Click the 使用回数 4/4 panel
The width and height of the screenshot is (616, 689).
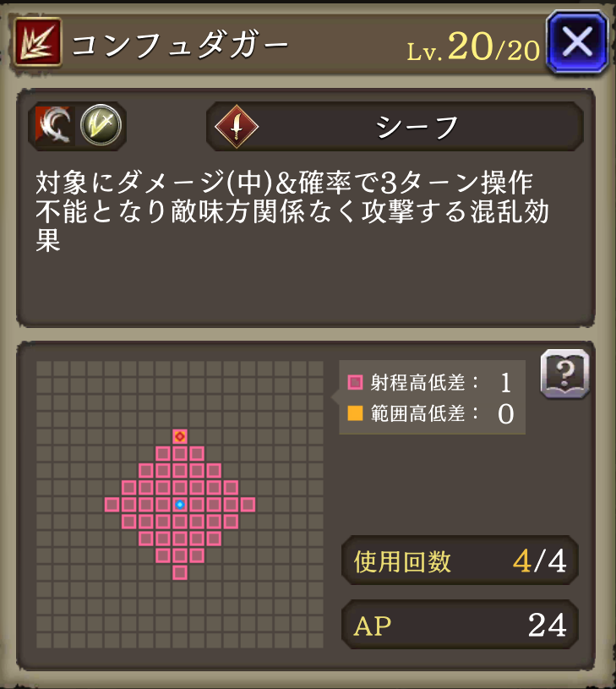[x=460, y=560]
